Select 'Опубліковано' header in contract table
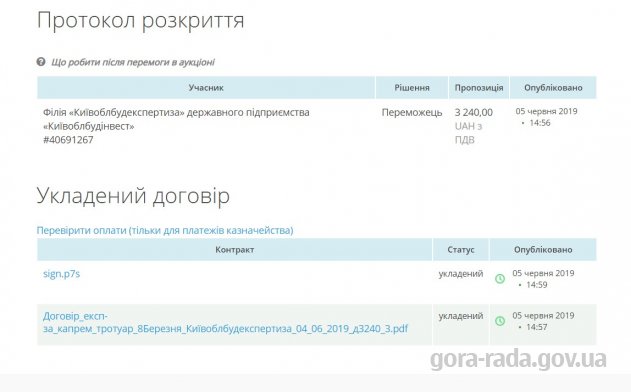The width and height of the screenshot is (631, 392). (543, 250)
